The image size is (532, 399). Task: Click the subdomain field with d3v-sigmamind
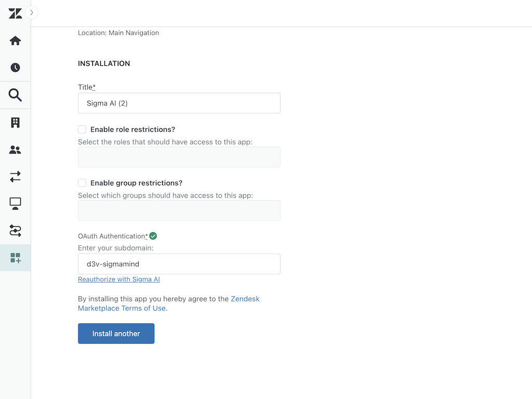click(x=179, y=264)
